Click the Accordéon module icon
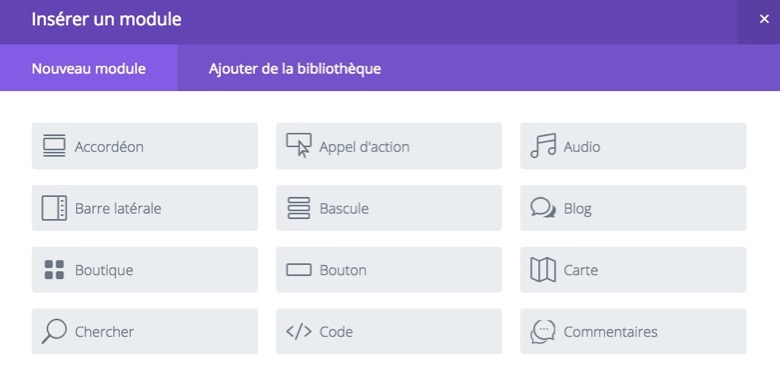 click(x=54, y=146)
